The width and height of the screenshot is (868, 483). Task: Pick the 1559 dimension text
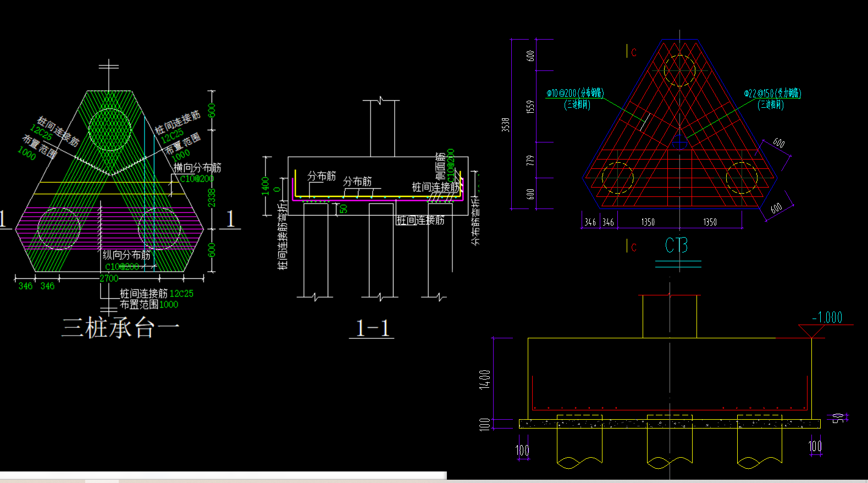(530, 107)
